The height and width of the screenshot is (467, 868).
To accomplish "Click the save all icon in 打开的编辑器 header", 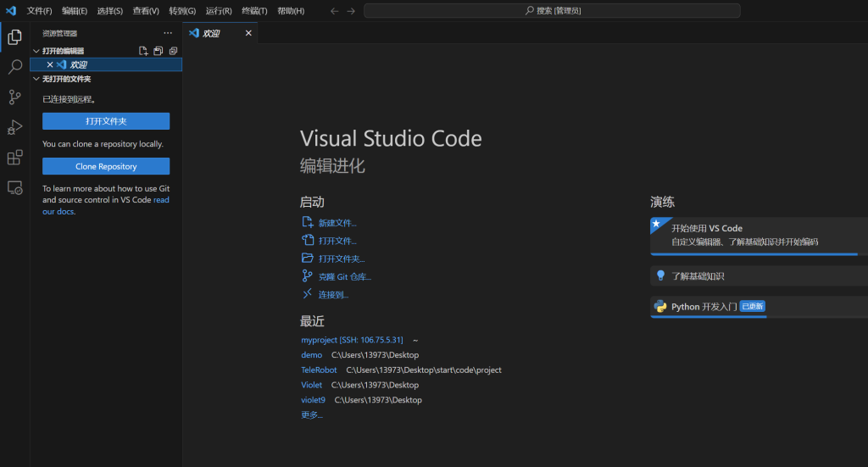I will point(159,51).
